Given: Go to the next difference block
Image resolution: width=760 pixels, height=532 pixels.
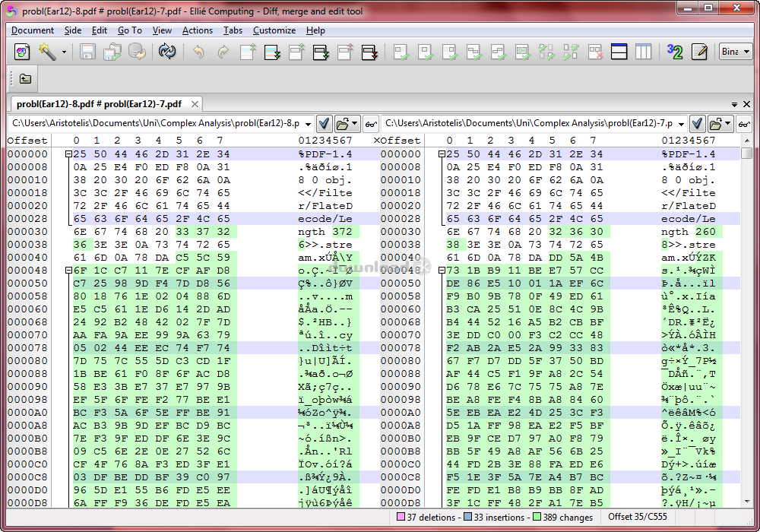Looking at the screenshot, I should [272, 52].
